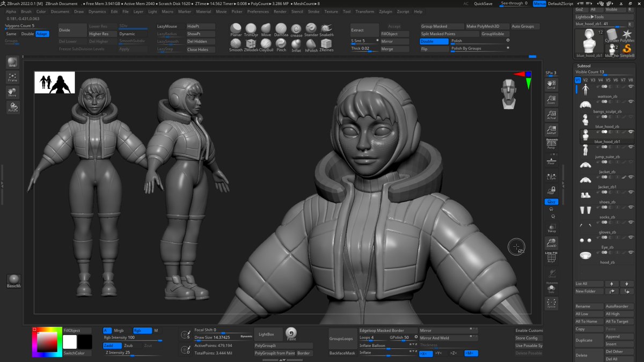This screenshot has width=644, height=362.
Task: Click the Mirror And Weld button
Action: click(448, 338)
